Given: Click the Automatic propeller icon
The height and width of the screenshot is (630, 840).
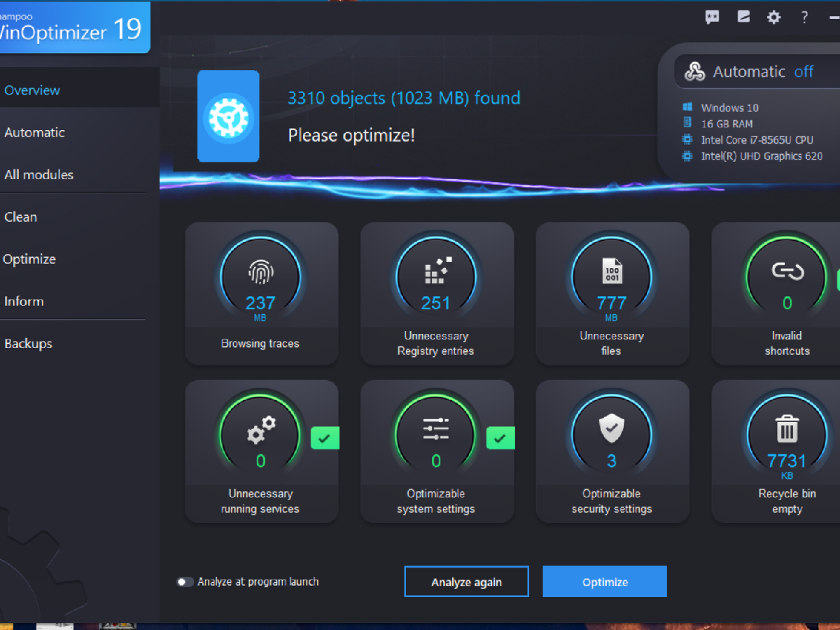Looking at the screenshot, I should [x=694, y=71].
